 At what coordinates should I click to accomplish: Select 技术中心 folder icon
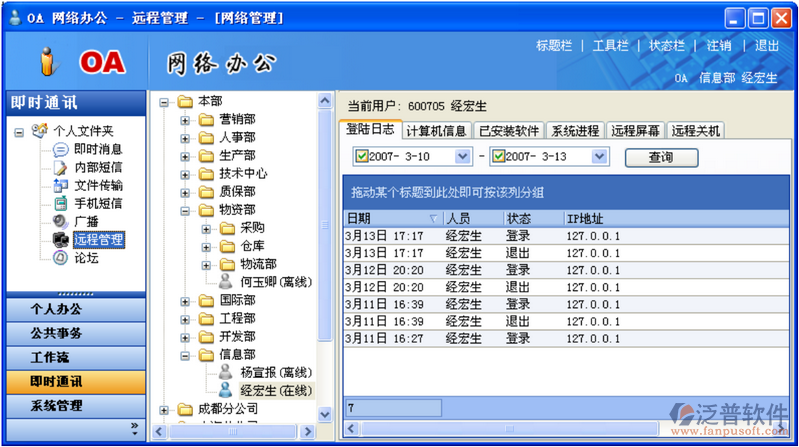click(x=206, y=174)
